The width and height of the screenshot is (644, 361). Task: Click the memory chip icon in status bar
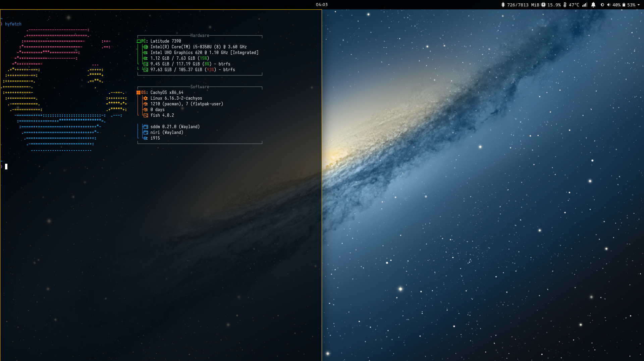coord(503,5)
